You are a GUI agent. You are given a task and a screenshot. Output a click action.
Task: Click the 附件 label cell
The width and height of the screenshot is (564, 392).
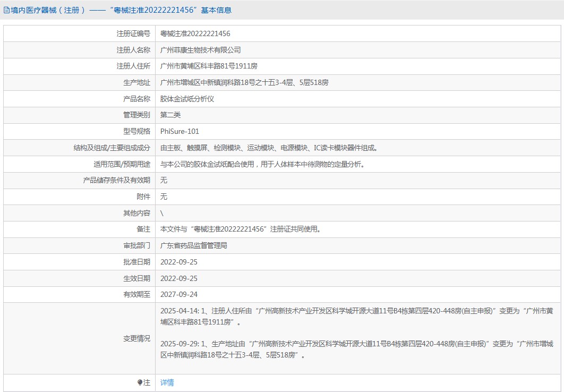(80, 197)
